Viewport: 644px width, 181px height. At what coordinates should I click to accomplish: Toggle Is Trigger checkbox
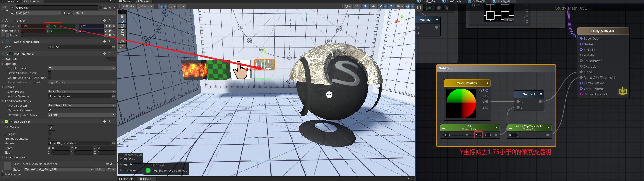click(50, 134)
